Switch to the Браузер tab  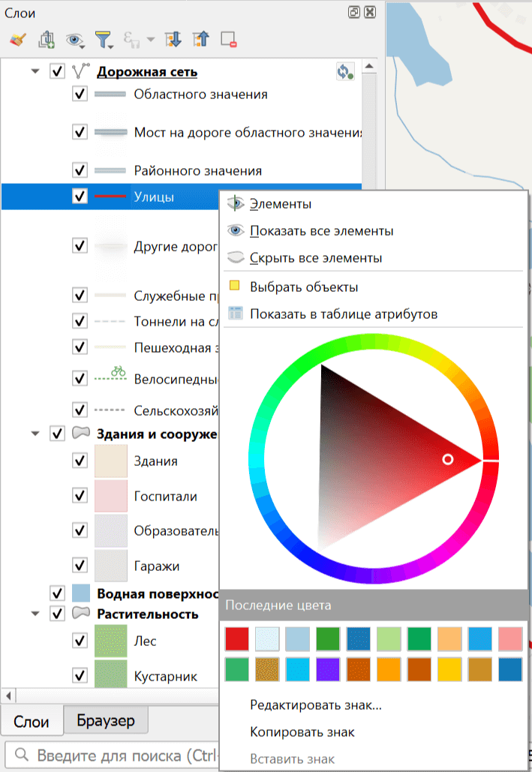(106, 721)
